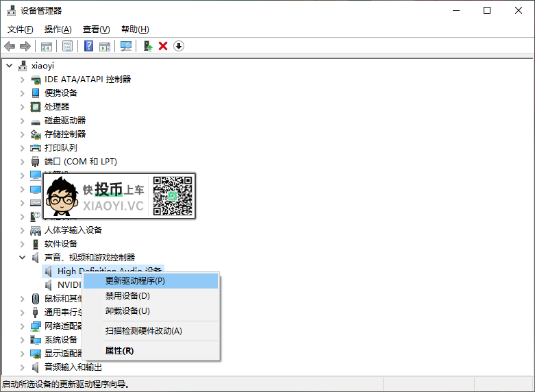Select the 音频输入和输出 row
Viewport: 535px width, 392px height.
(73, 367)
